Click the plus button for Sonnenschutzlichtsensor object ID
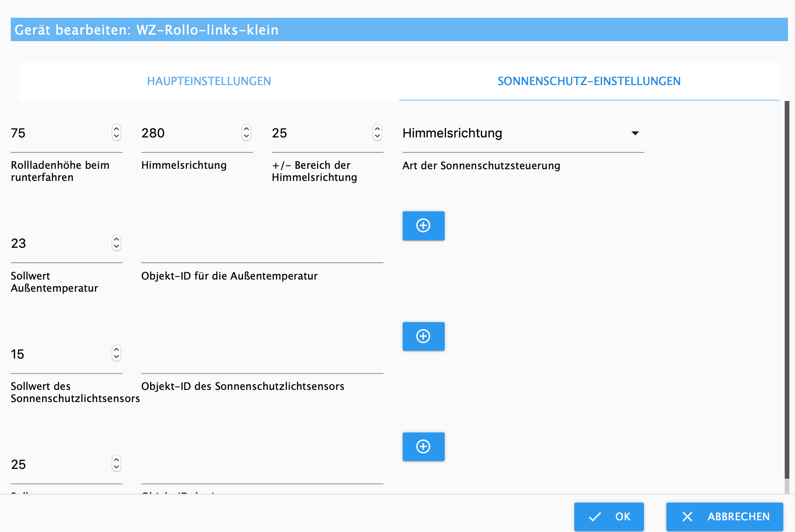The width and height of the screenshot is (795, 532). [423, 336]
